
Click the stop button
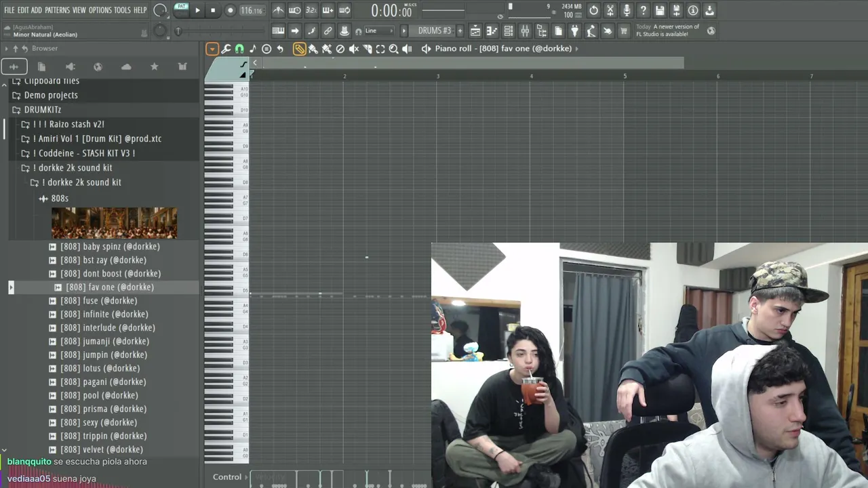tap(213, 10)
